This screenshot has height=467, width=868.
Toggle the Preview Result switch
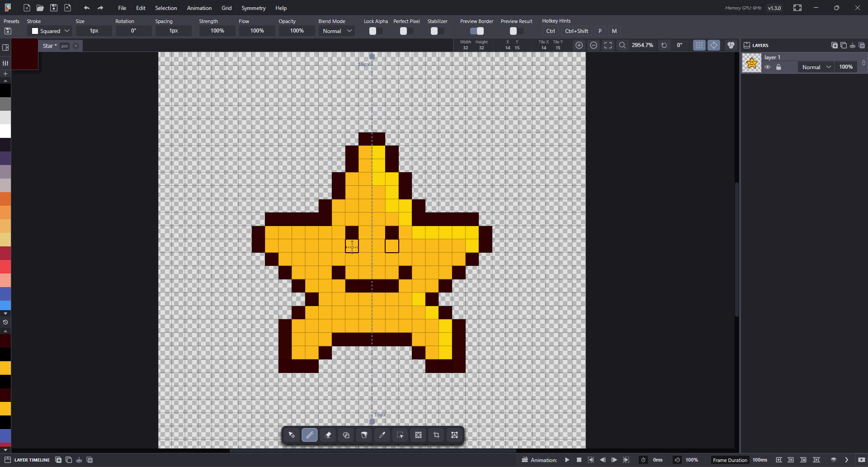tap(516, 31)
